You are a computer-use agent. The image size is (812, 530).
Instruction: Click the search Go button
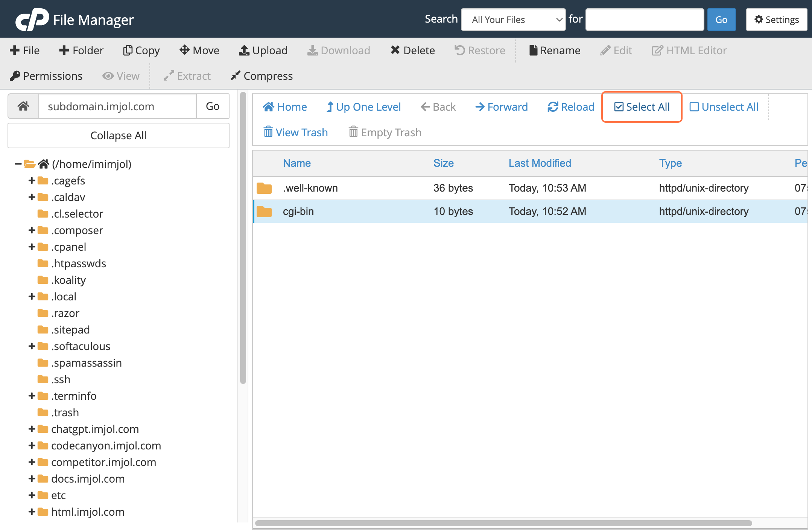tap(721, 20)
